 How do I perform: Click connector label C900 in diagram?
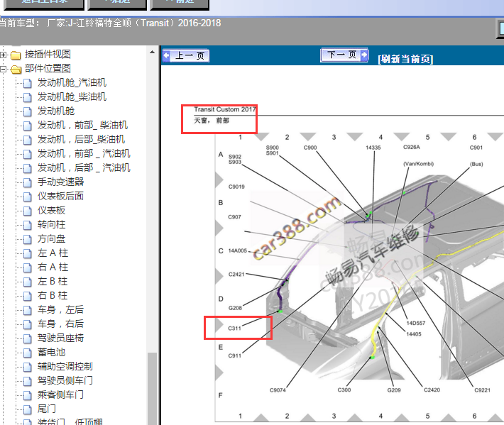coord(310,148)
